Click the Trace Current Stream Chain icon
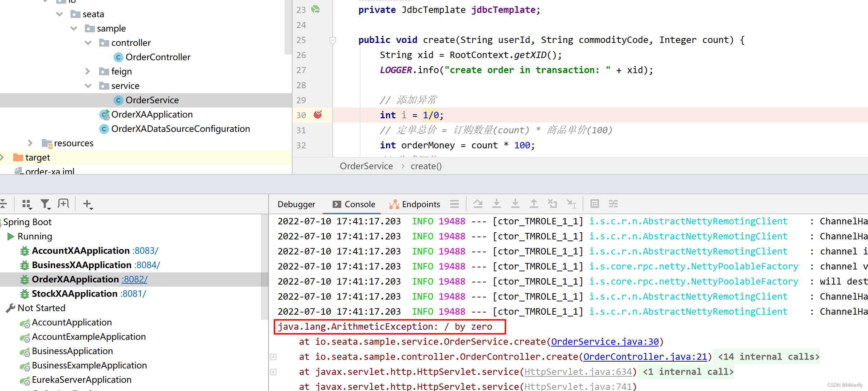 pos(613,204)
